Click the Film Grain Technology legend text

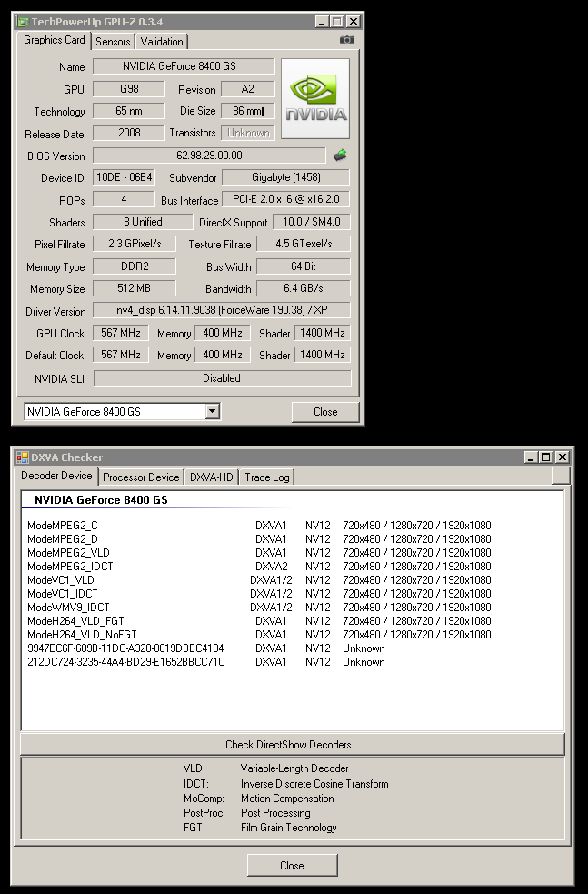coord(288,828)
